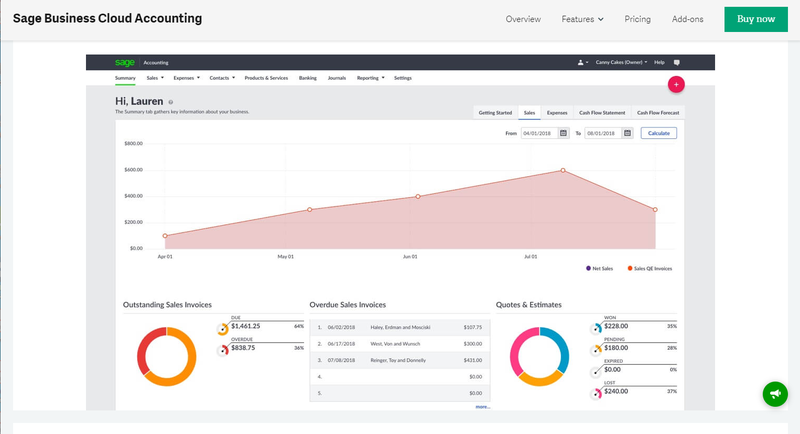Click the Due gauge icon
Screen dimensions: 800x434
click(222, 329)
